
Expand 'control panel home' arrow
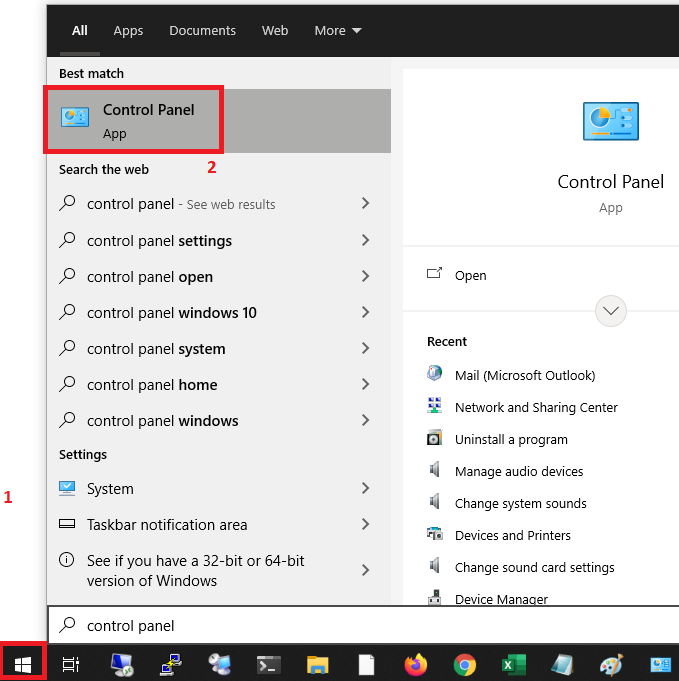(366, 384)
